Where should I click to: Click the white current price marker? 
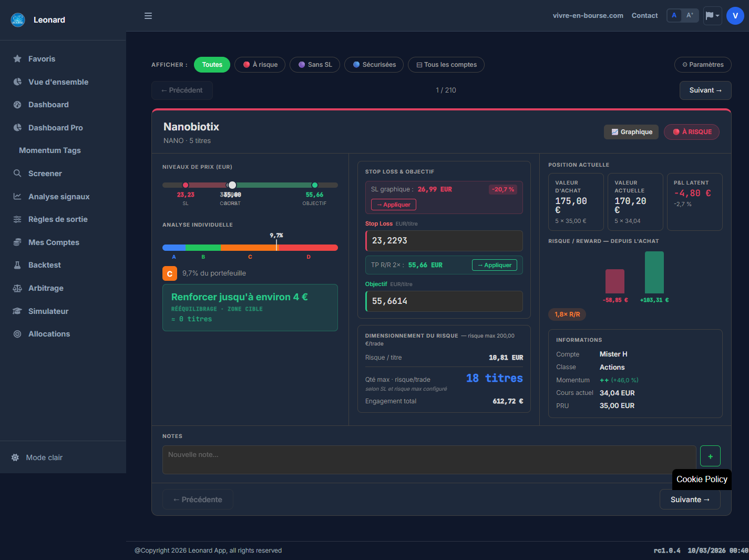click(232, 185)
